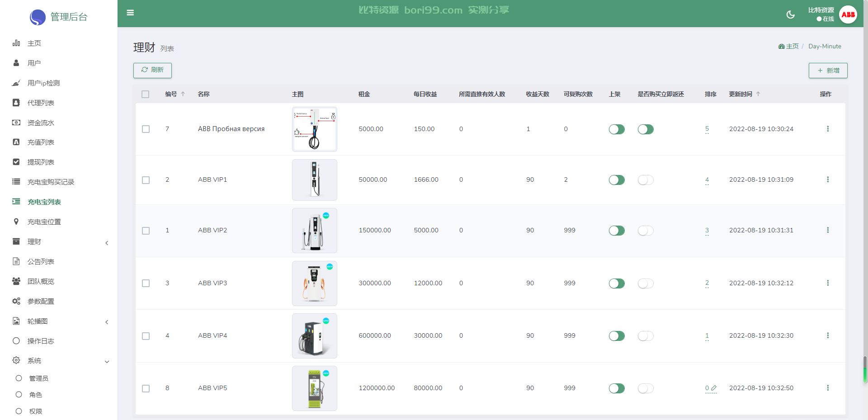Viewport: 868px width, 420px height.
Task: Click the 公告列表 document icon in sidebar
Action: [x=16, y=261]
